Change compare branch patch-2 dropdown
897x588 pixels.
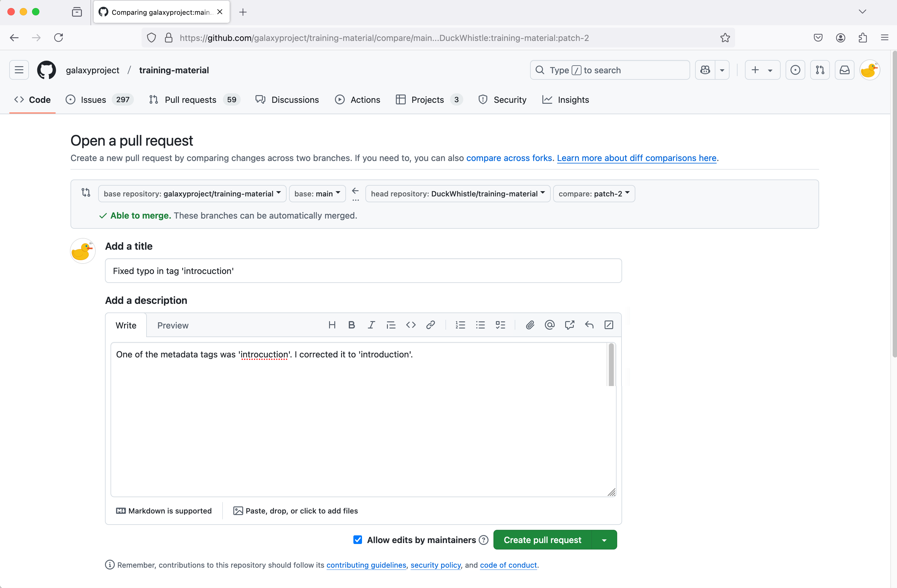pyautogui.click(x=594, y=194)
